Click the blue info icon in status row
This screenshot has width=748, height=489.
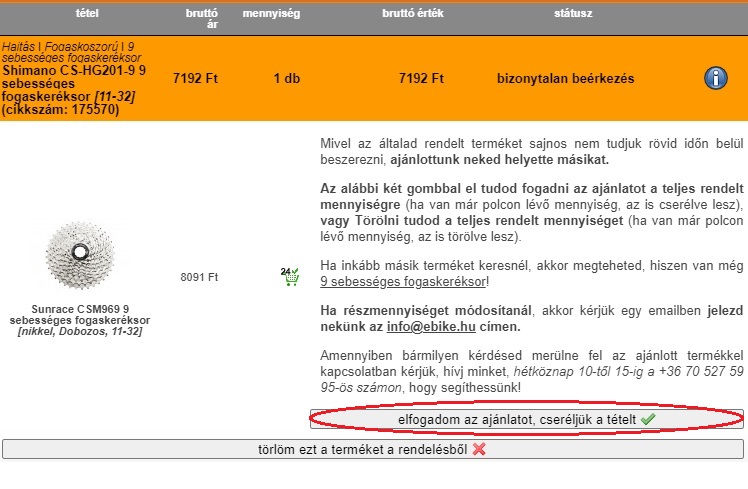716,78
